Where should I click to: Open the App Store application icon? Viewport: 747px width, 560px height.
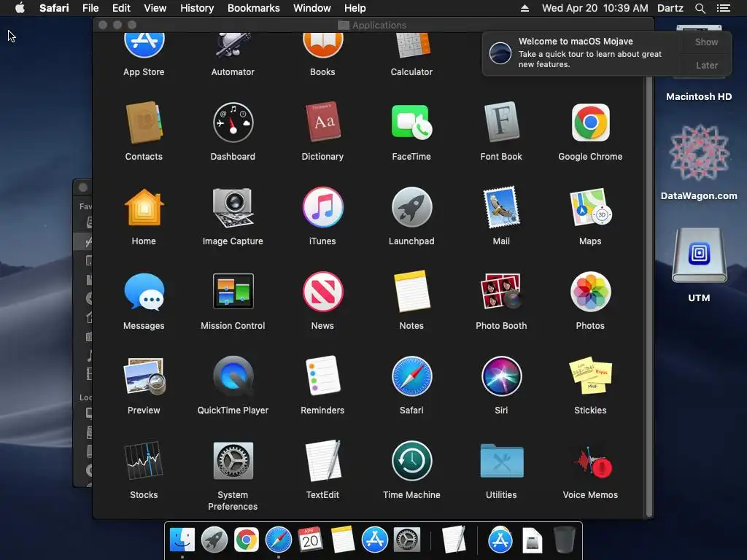click(x=144, y=45)
